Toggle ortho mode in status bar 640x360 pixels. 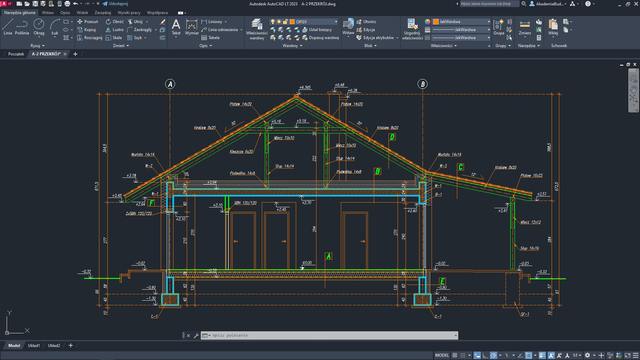coord(485,356)
